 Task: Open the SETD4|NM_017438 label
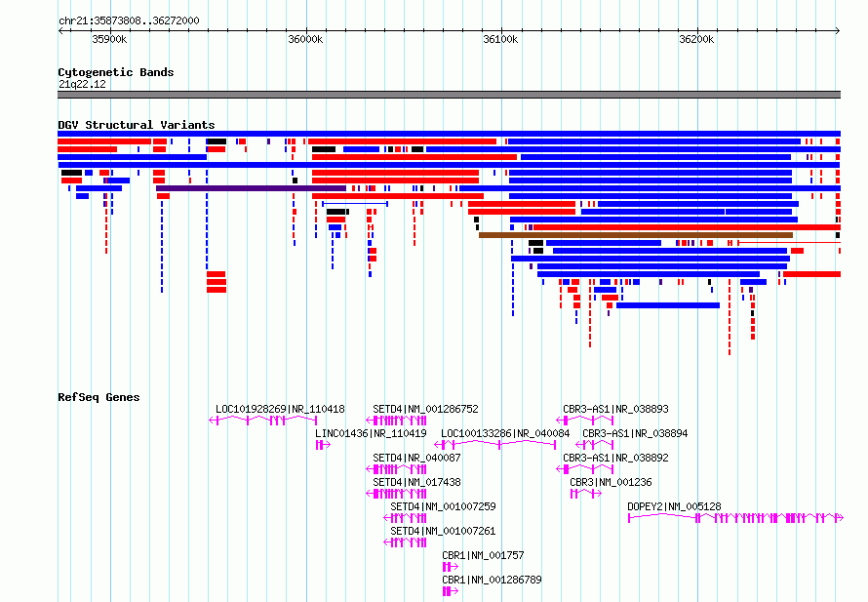[416, 482]
